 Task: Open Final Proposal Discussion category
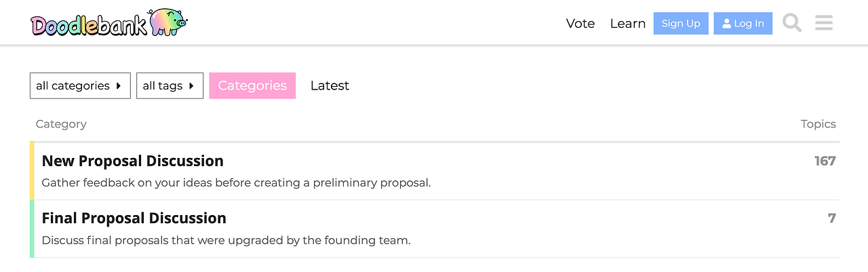(x=134, y=218)
